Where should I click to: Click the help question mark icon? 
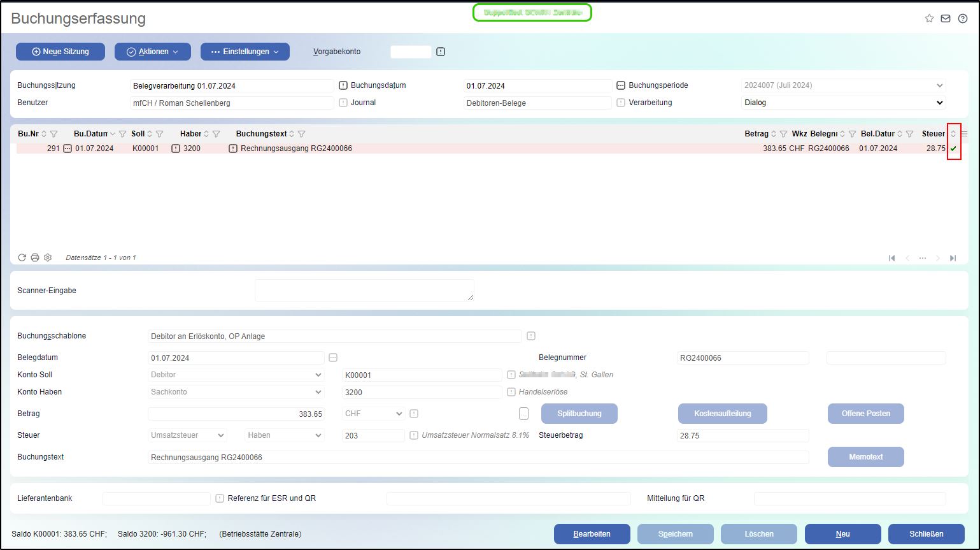coord(962,18)
